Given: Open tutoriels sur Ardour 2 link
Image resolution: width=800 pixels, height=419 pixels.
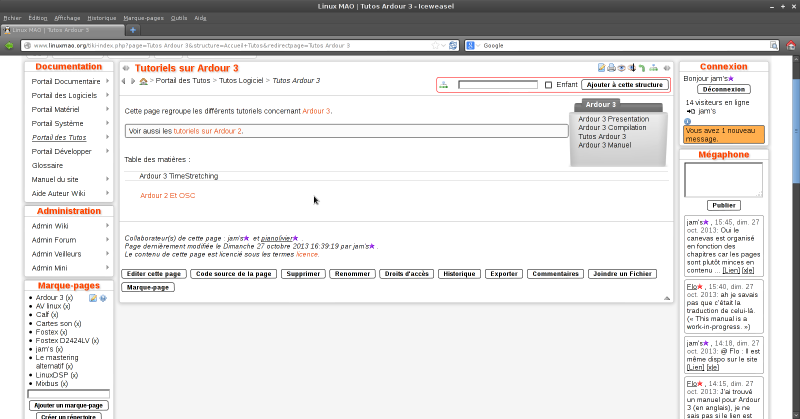Looking at the screenshot, I should point(208,131).
